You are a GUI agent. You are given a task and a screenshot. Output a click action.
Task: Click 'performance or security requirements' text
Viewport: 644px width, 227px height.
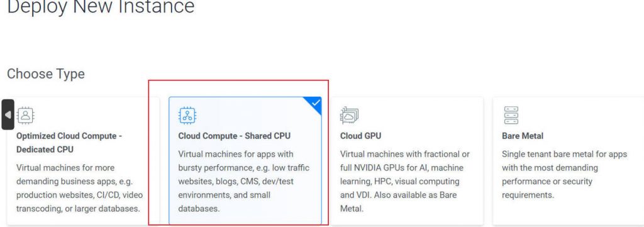[x=547, y=188]
